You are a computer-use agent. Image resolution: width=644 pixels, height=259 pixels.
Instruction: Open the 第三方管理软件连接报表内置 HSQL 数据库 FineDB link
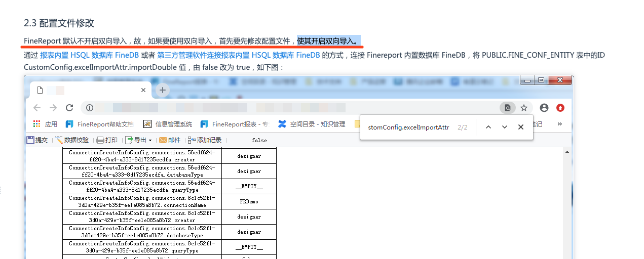pos(238,55)
